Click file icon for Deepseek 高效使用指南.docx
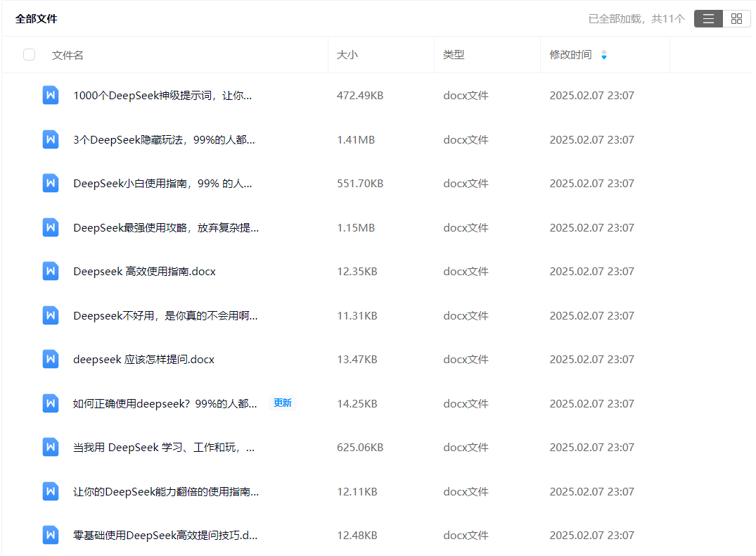The width and height of the screenshot is (756, 556). tap(50, 272)
